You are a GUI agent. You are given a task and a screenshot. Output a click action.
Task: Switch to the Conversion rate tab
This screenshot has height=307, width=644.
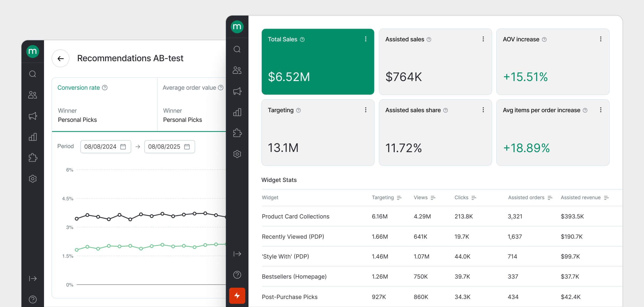[79, 88]
